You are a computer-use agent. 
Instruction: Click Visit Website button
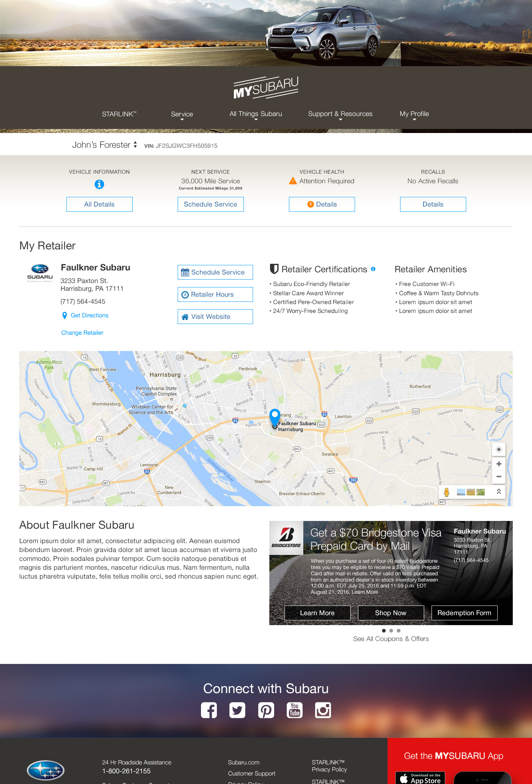click(x=215, y=317)
